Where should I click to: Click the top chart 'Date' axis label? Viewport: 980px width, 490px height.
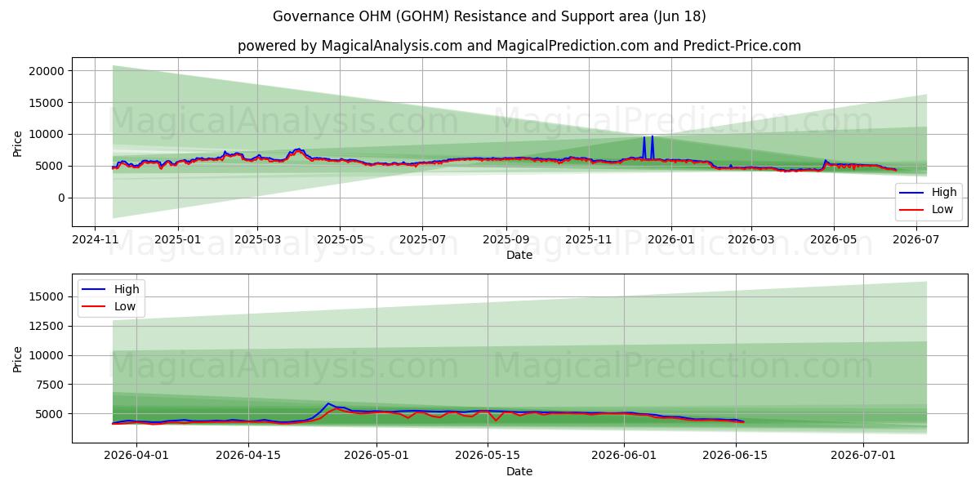click(x=519, y=255)
